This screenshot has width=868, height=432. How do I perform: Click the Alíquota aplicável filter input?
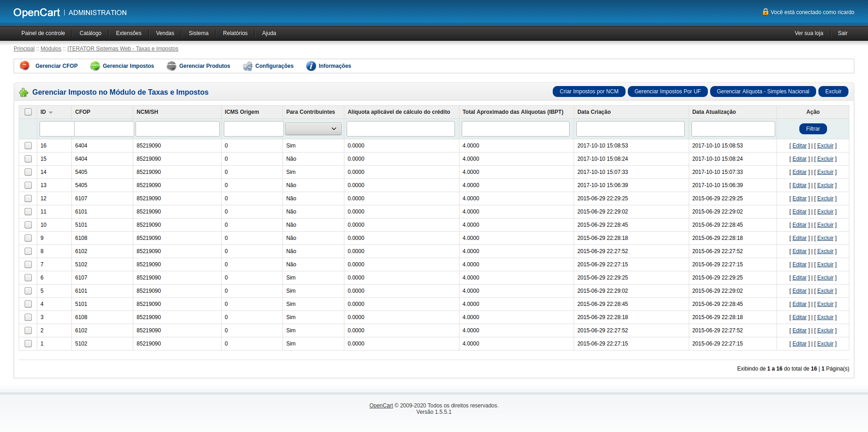point(401,129)
